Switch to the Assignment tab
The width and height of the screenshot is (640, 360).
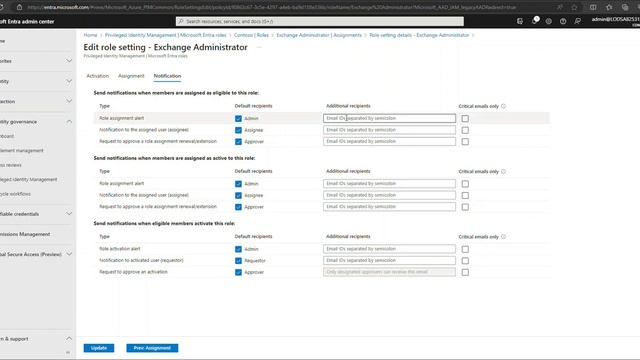(x=131, y=76)
